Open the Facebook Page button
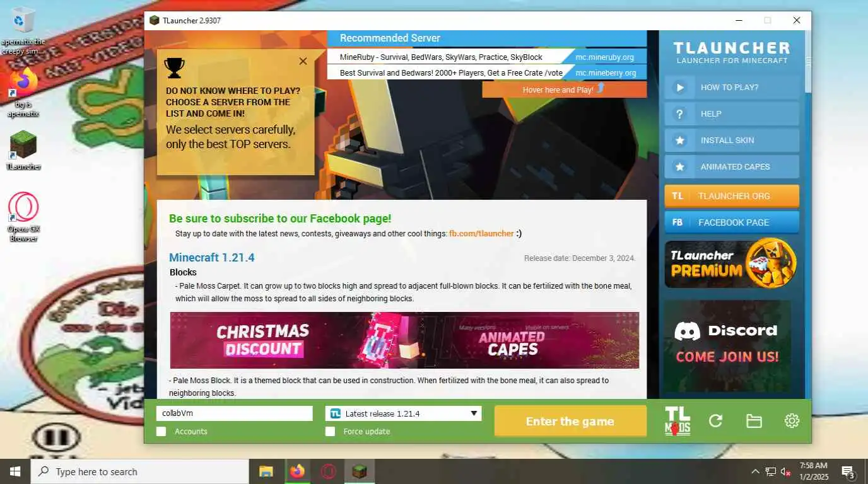 point(732,222)
